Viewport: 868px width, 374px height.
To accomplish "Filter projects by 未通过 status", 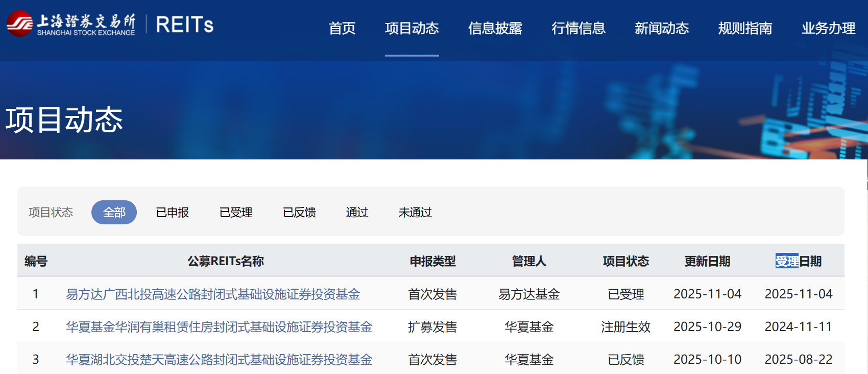I will coord(415,212).
